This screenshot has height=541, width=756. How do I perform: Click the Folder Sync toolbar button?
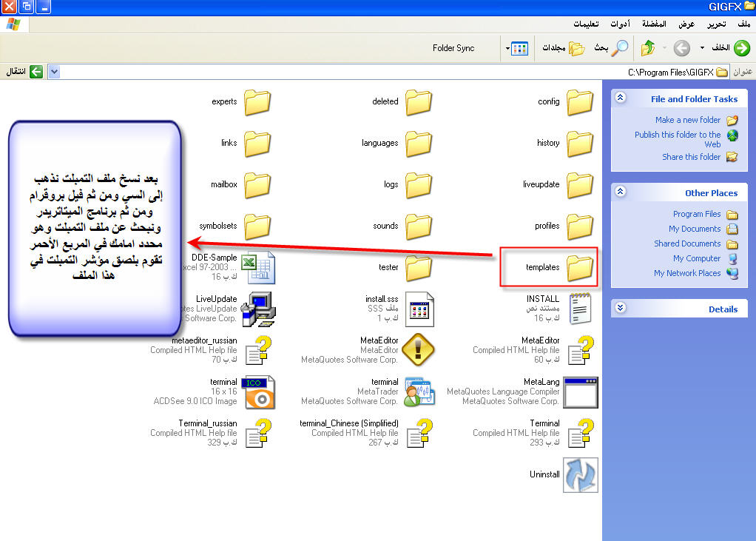coord(453,47)
